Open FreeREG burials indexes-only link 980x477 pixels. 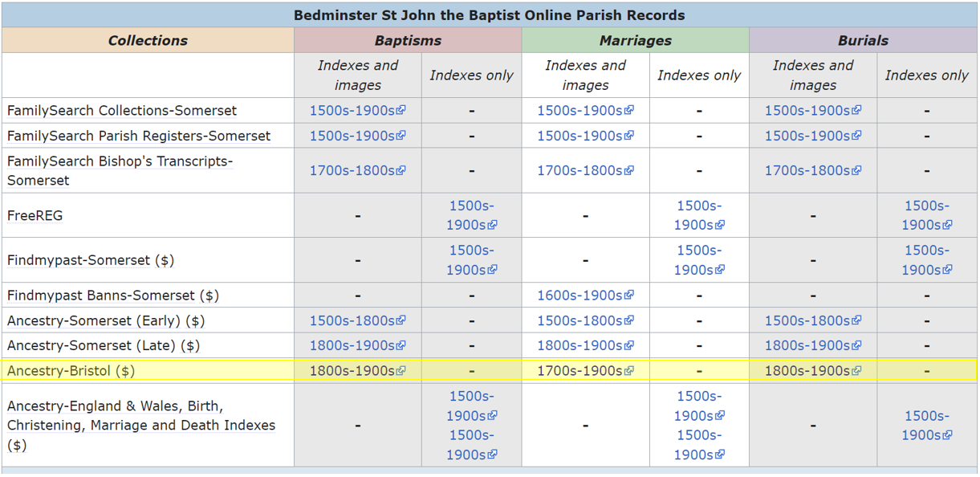pyautogui.click(x=927, y=215)
